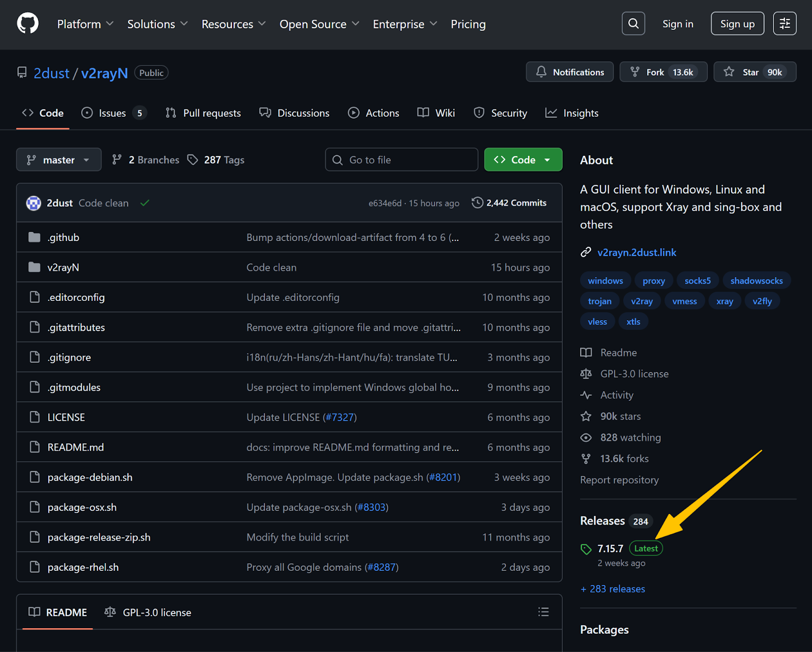Open the search magnifier icon

click(x=633, y=24)
